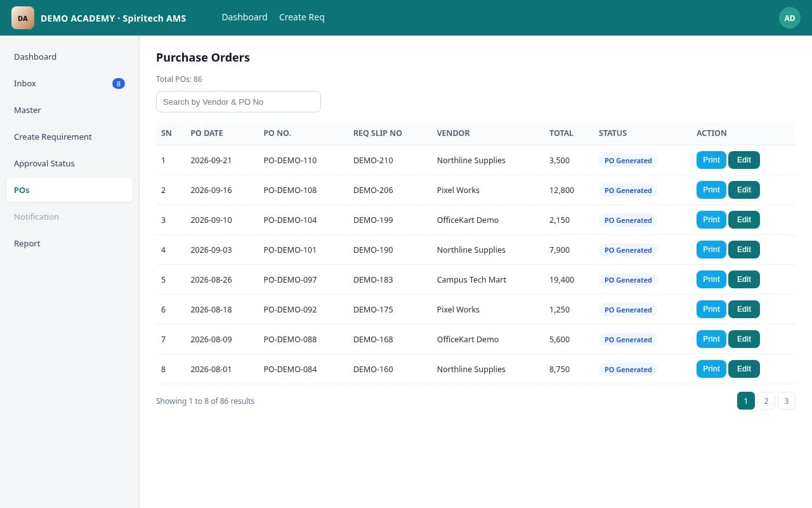Print purchase order PO-DEMO-092
The height and width of the screenshot is (508, 812).
tap(711, 309)
